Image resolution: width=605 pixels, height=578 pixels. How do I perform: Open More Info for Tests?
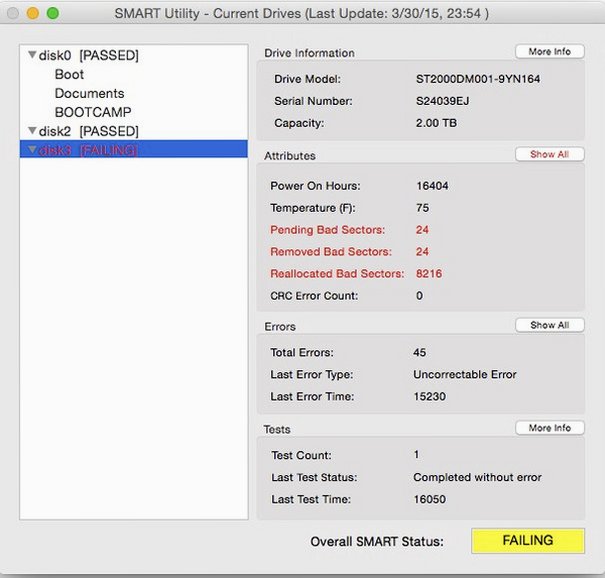(x=549, y=428)
